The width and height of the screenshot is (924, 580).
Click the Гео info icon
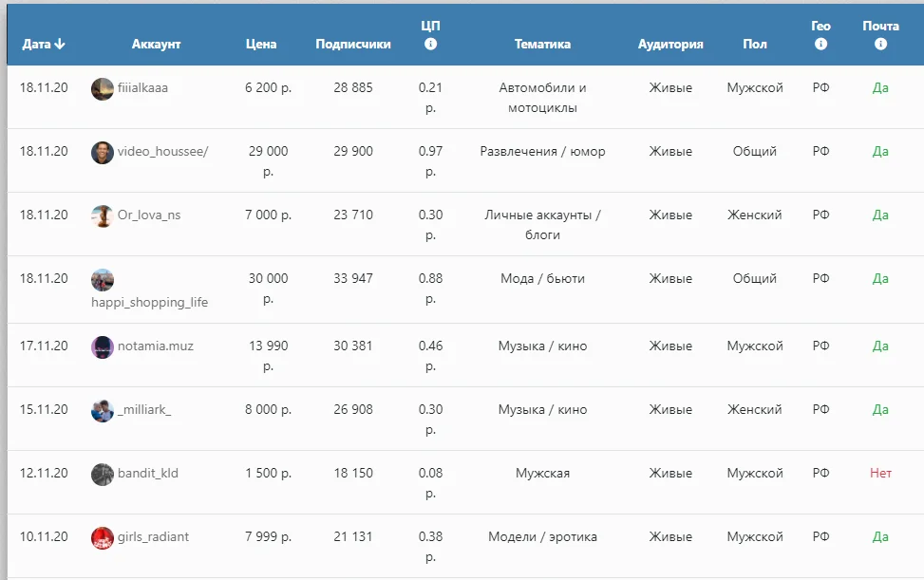point(821,45)
